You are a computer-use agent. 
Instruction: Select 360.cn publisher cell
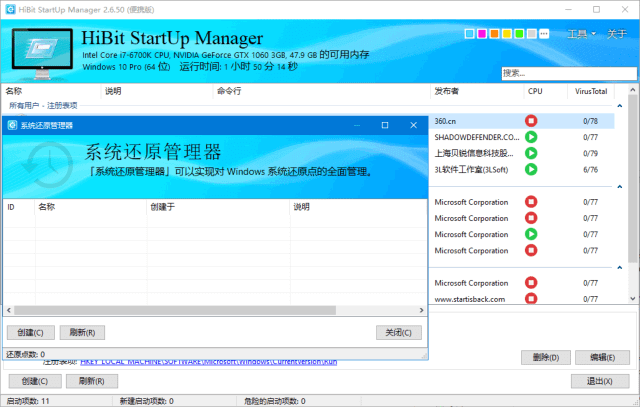click(445, 121)
